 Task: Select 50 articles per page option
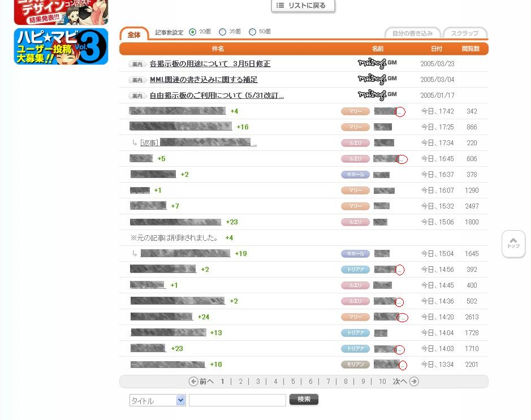pyautogui.click(x=252, y=32)
